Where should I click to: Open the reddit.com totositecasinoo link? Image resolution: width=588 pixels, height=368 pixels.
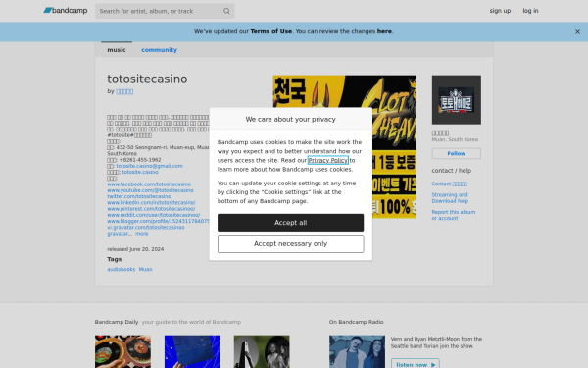pos(154,215)
